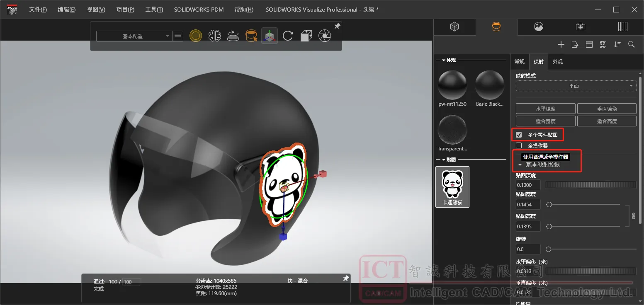
Task: Click the 贴图深度 scrub bar
Action: (591, 185)
